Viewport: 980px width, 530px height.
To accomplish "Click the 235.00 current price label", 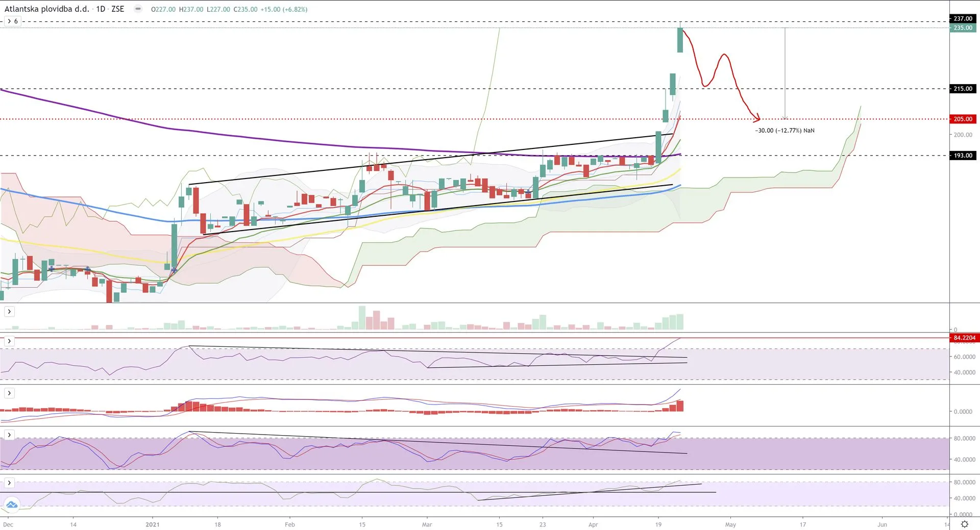I will click(963, 28).
